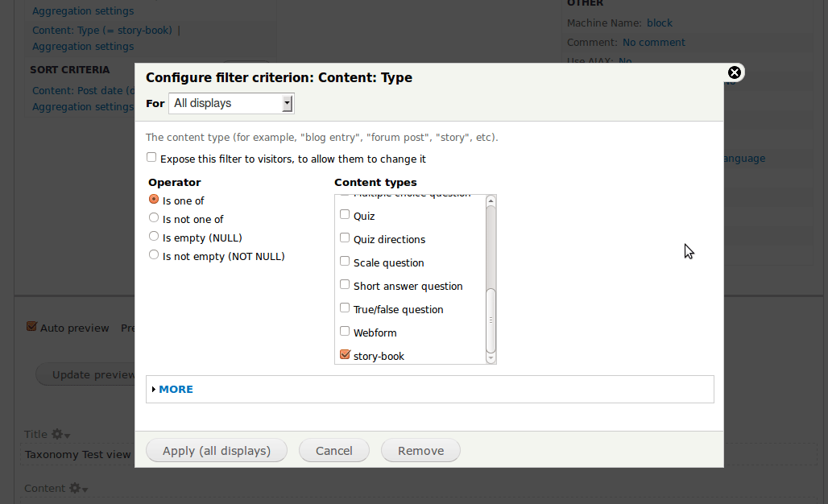Image resolution: width=828 pixels, height=504 pixels.
Task: Open Aggregation settings link under Content: Type
Action: click(x=83, y=47)
